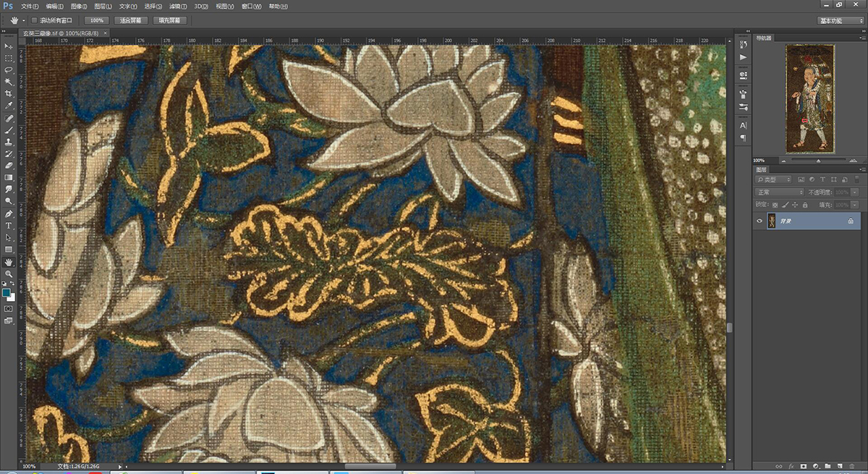The width and height of the screenshot is (868, 474).
Task: Toggle adjustment layer filter icon
Action: 811,179
